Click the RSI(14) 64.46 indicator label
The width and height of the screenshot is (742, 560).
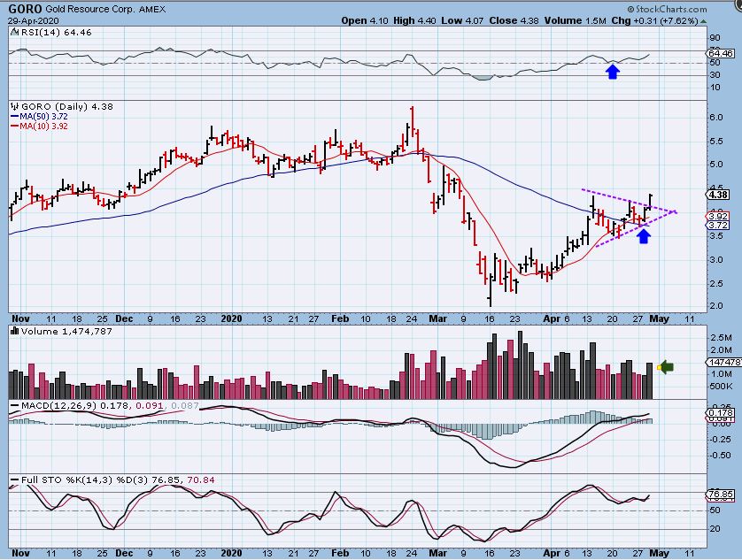point(57,33)
